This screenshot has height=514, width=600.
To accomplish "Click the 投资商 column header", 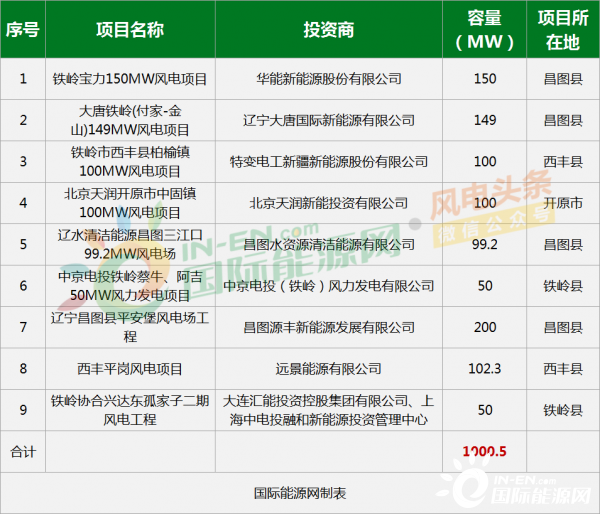I will 329,30.
